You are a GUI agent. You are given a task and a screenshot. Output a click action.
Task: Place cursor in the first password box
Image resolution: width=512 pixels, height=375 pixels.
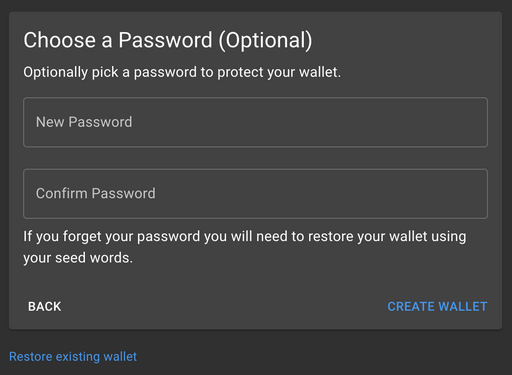[x=255, y=122]
